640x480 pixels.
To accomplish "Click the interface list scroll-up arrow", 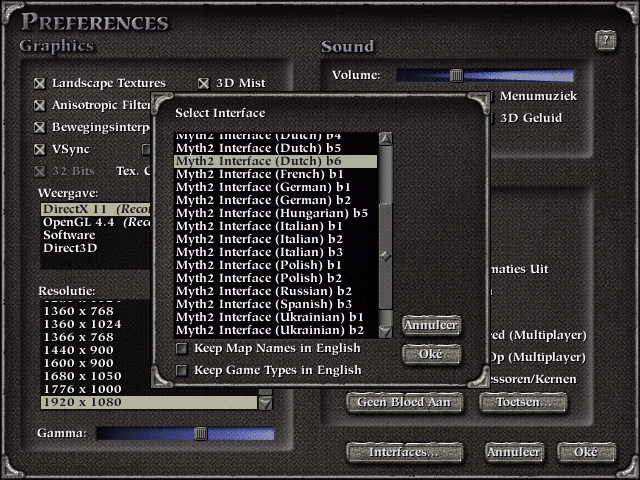I will click(x=385, y=139).
